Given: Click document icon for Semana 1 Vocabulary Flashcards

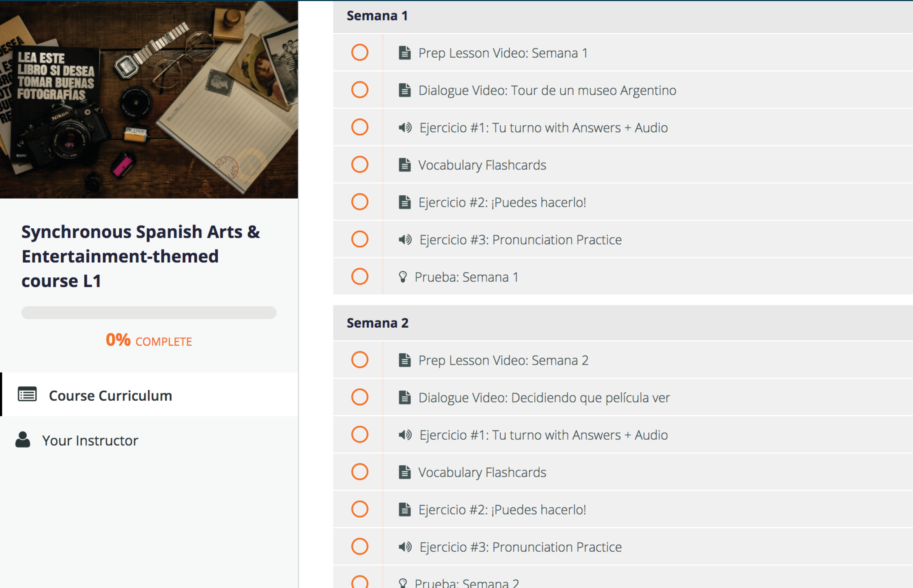Looking at the screenshot, I should pos(405,165).
